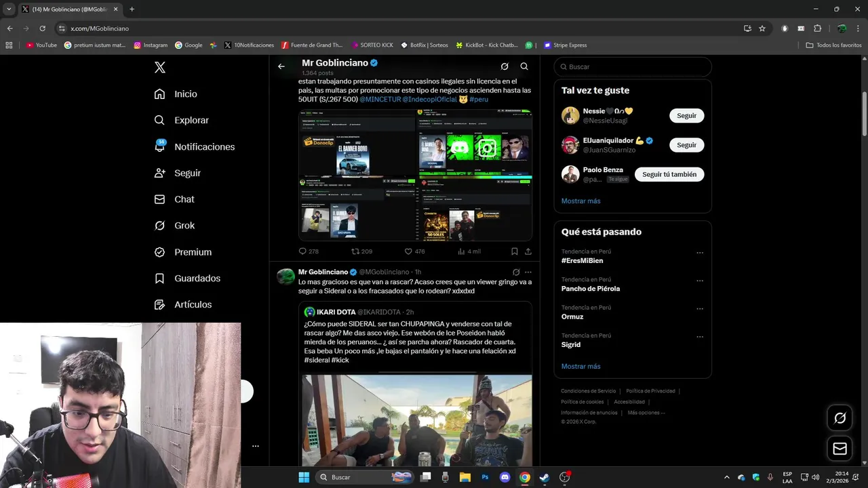The width and height of the screenshot is (868, 488).
Task: Click Windows Start button on taskbar
Action: 304,477
